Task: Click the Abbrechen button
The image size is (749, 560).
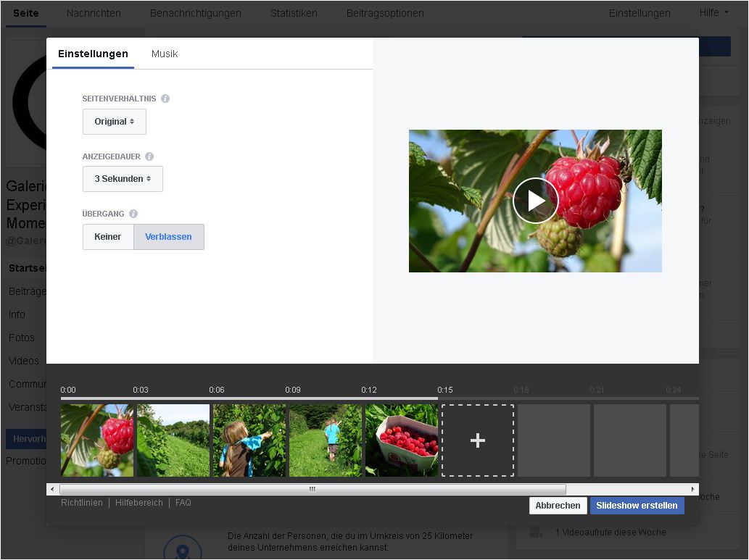Action: pyautogui.click(x=558, y=506)
